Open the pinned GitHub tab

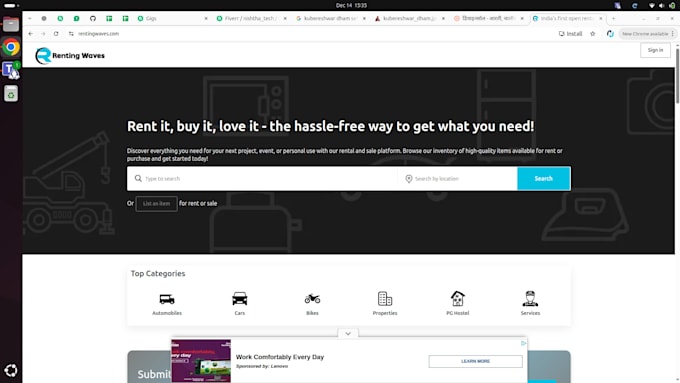coord(93,18)
